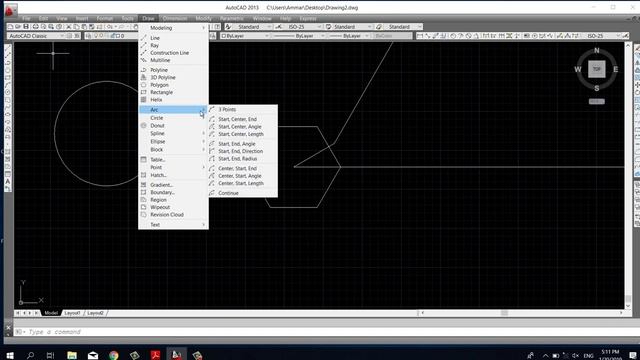
Task: Open Windows Start menu
Action: (10, 355)
